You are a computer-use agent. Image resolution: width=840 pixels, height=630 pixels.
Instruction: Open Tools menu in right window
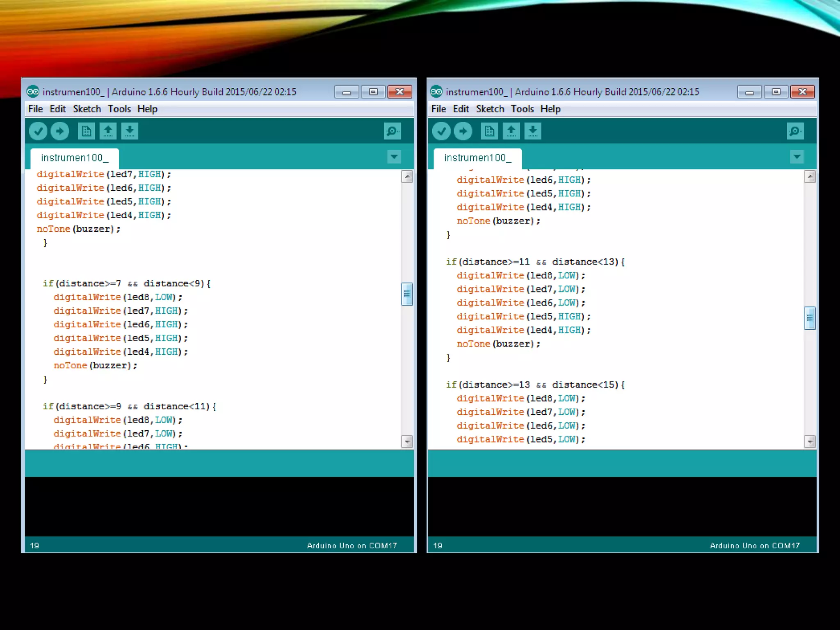coord(522,109)
